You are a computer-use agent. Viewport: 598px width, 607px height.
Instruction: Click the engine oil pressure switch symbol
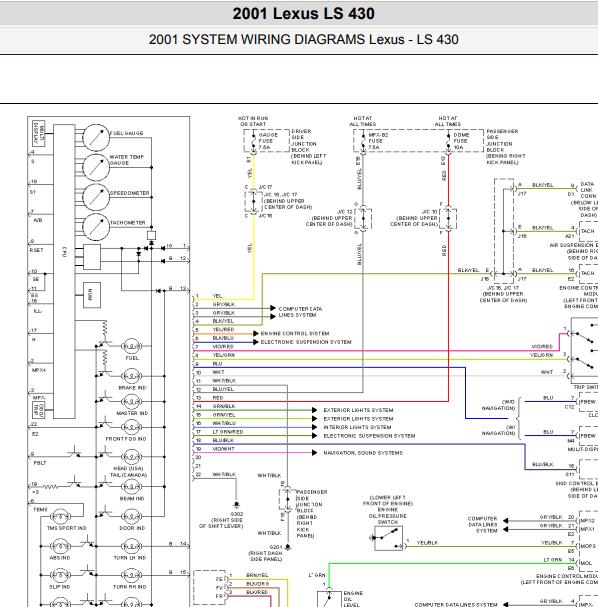(x=388, y=538)
